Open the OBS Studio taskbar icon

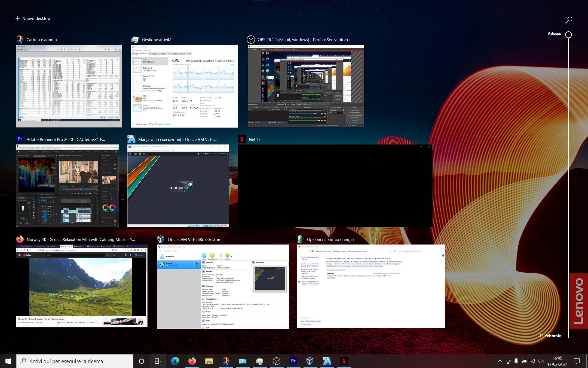[x=276, y=361]
